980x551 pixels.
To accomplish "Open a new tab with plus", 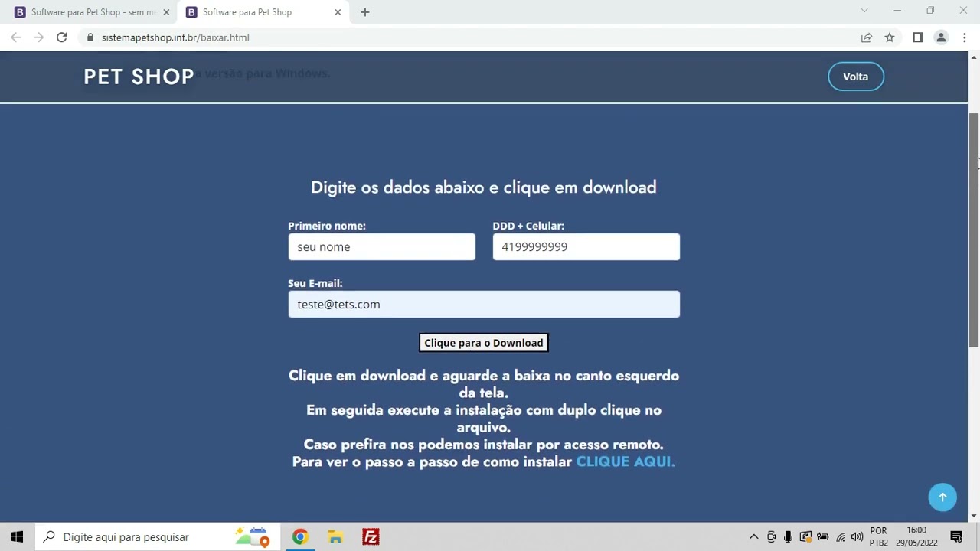I will pyautogui.click(x=365, y=12).
